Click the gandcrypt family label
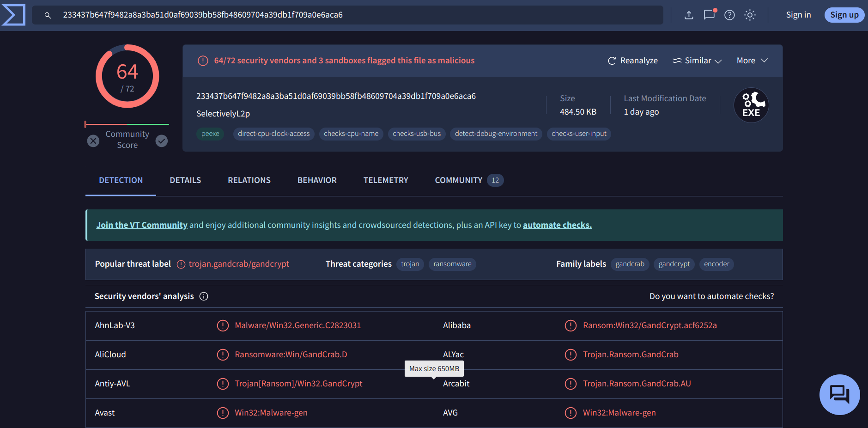This screenshot has width=868, height=428. (x=674, y=264)
